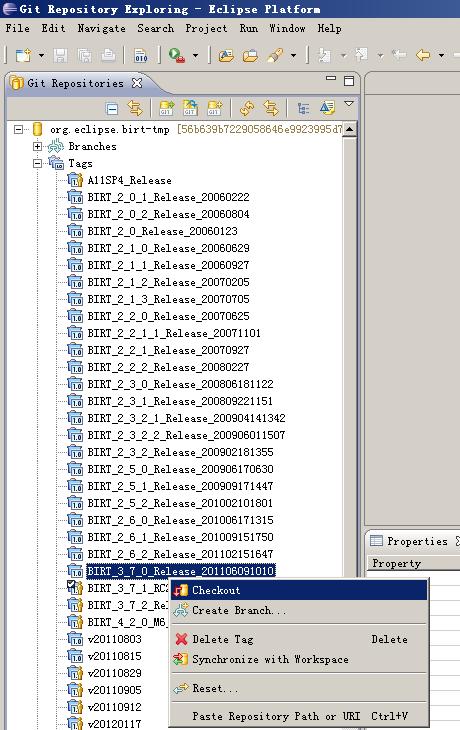Open the Project menu

(206, 28)
